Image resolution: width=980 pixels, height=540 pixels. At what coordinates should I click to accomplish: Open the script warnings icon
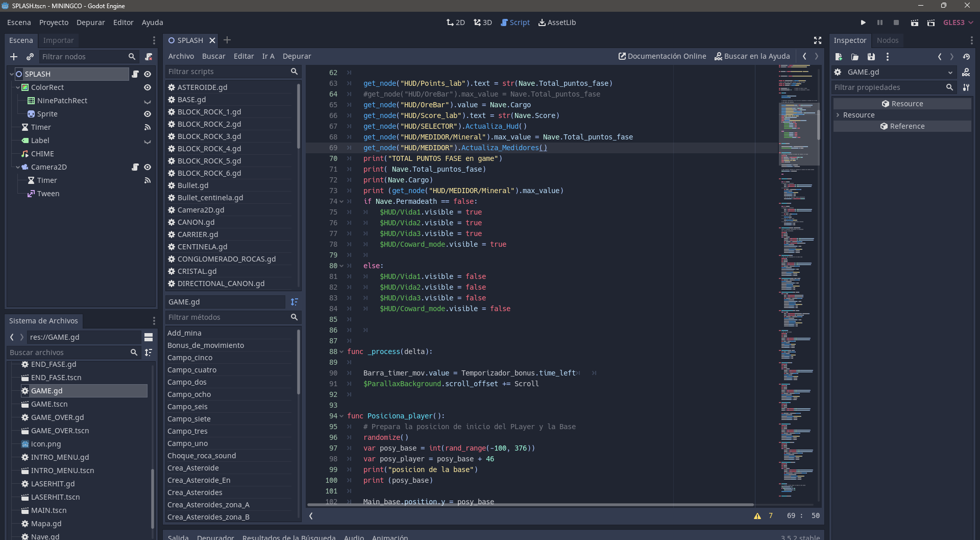pos(757,516)
